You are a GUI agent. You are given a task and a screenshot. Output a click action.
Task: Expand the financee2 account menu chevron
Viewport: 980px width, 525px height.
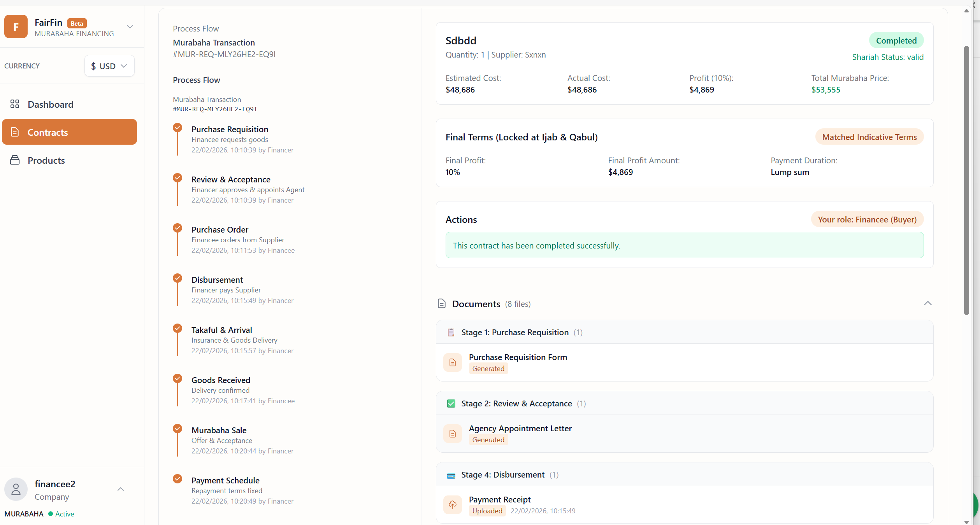[121, 490]
